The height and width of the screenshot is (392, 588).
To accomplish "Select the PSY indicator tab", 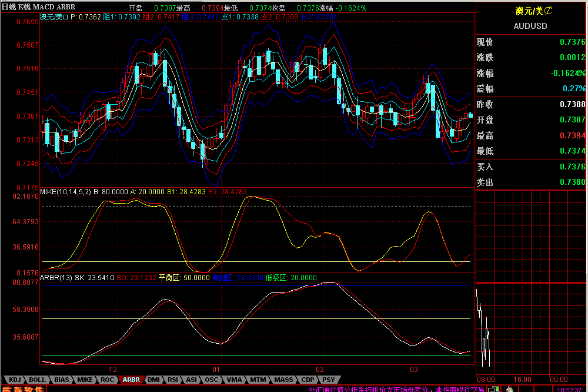I will (329, 380).
